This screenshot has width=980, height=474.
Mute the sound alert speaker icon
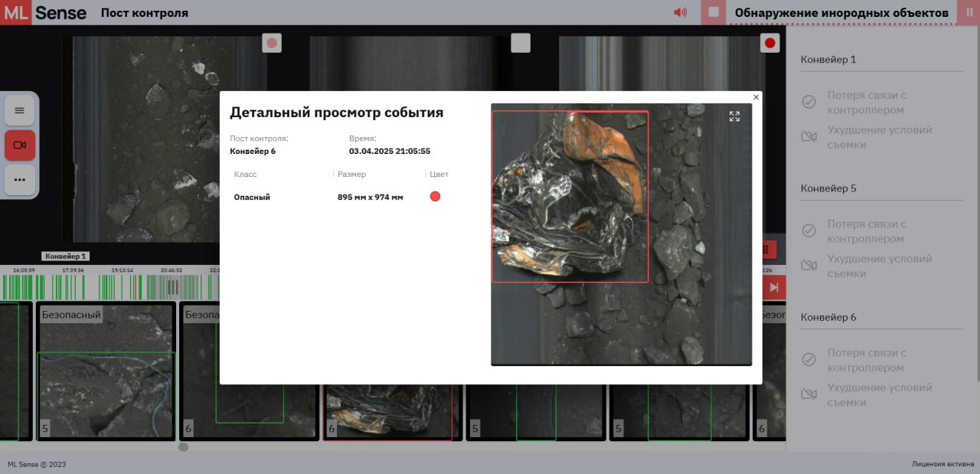pos(680,12)
